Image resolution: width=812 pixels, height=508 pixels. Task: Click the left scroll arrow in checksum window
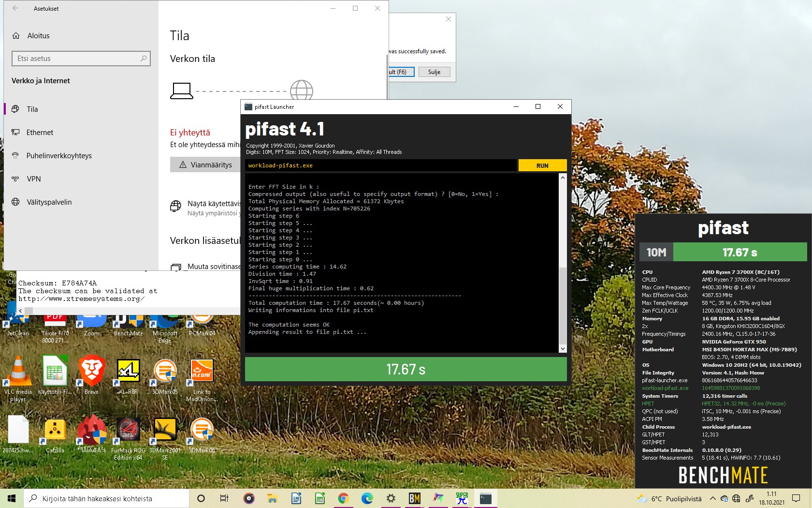(20, 311)
